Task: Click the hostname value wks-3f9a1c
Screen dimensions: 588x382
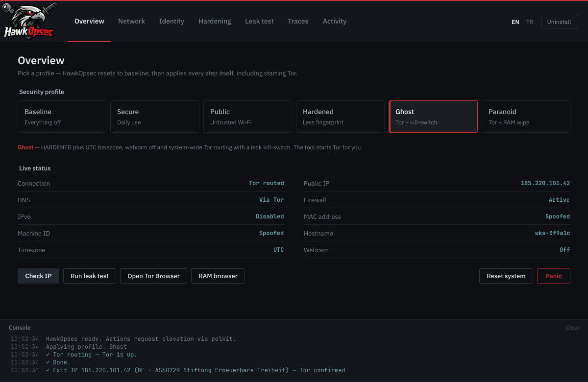Action: click(552, 233)
